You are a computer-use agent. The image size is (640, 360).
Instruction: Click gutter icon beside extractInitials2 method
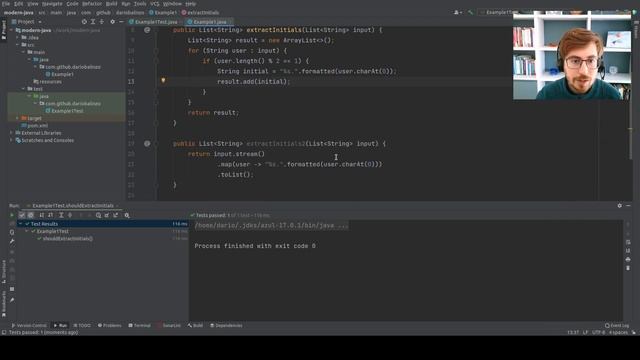click(x=147, y=143)
